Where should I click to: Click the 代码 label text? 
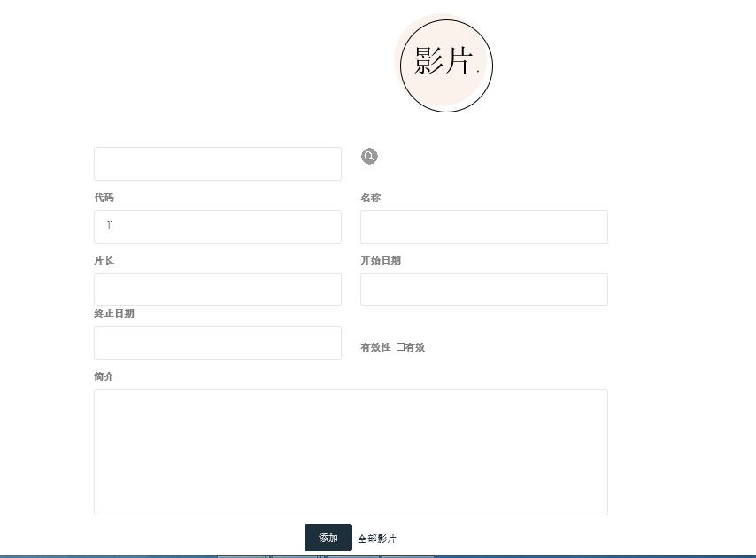[x=104, y=198]
